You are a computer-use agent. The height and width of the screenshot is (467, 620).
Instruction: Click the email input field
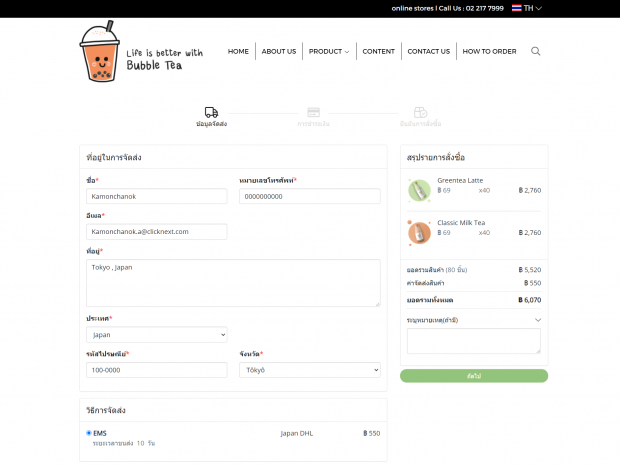156,231
